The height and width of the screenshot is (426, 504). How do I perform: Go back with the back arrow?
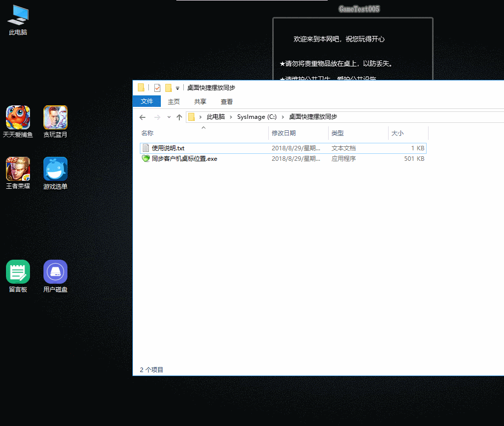pyautogui.click(x=142, y=117)
